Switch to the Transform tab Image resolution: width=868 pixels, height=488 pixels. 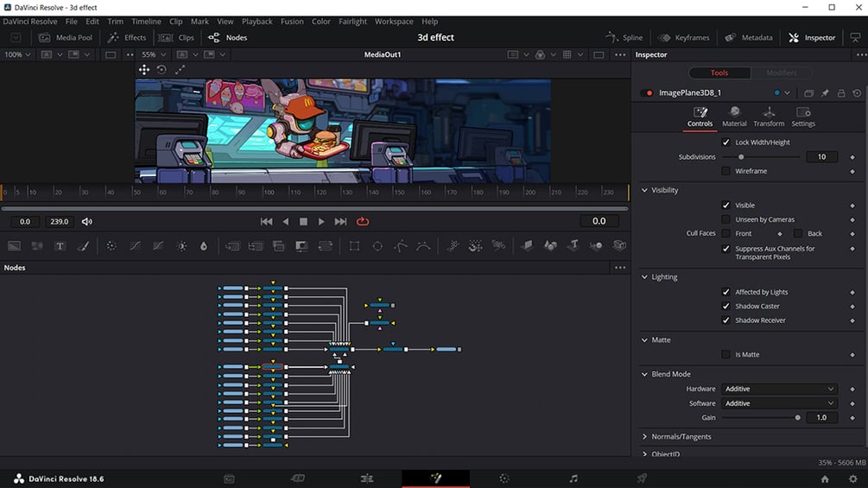tap(769, 117)
